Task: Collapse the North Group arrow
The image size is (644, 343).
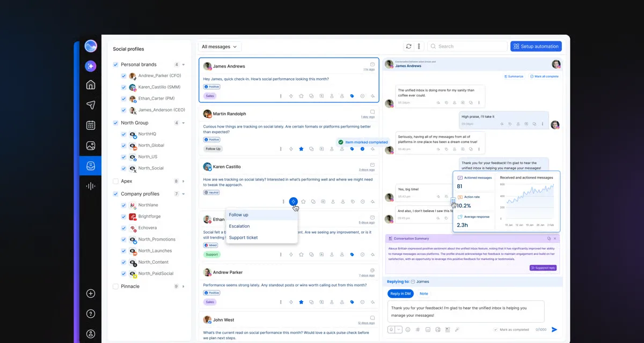Action: [x=184, y=123]
